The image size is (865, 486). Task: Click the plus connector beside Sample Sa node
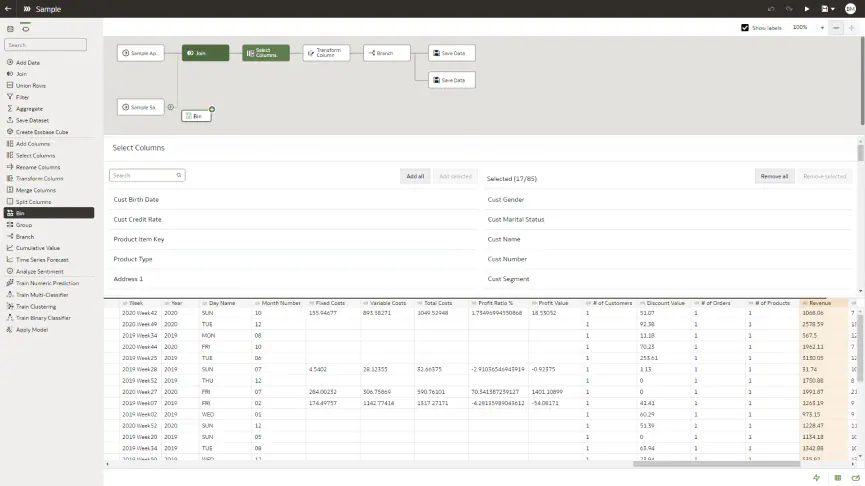(x=171, y=107)
